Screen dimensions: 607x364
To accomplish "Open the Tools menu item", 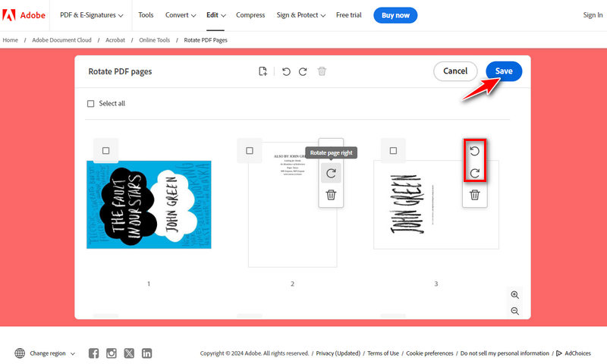I will click(146, 15).
